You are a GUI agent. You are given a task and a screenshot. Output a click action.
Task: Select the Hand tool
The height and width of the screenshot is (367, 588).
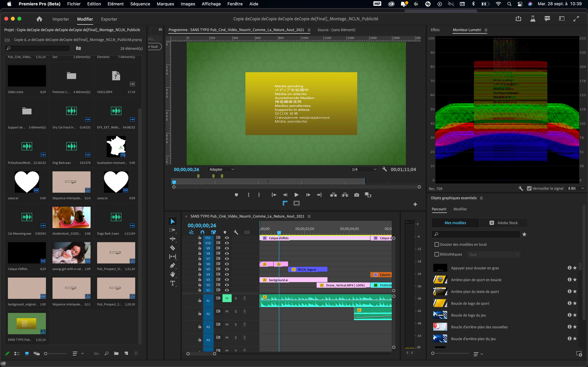coord(173,274)
